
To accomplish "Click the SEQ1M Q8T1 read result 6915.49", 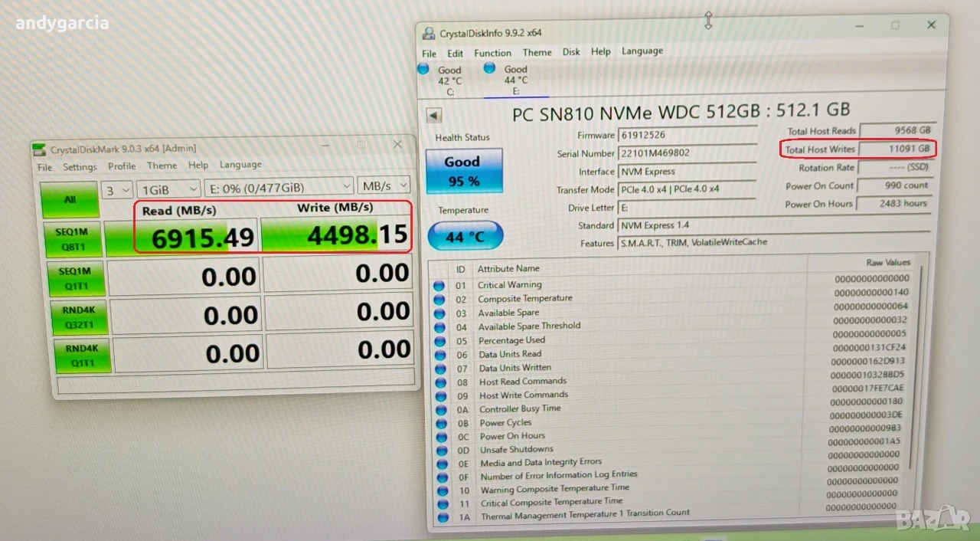I will pos(181,238).
